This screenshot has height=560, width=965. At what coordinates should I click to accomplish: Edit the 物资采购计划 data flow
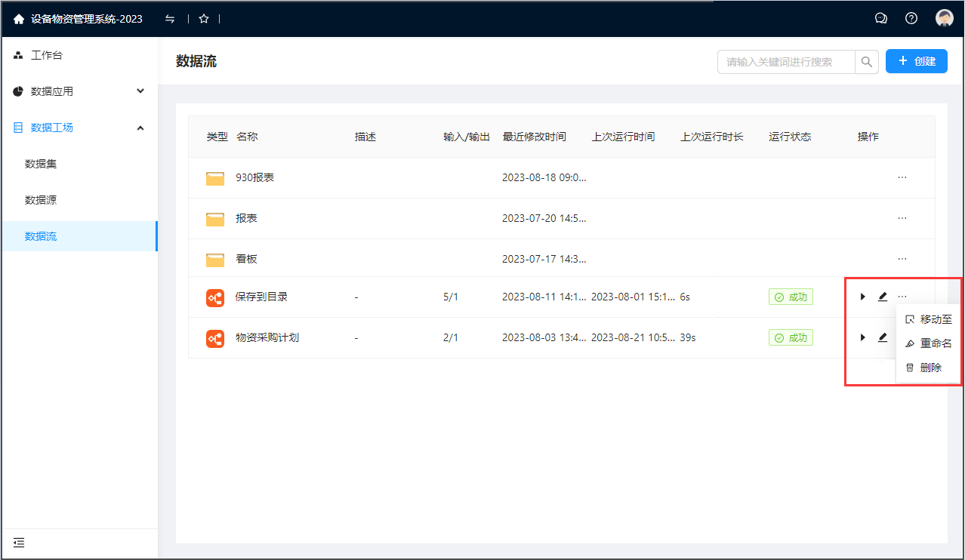click(x=882, y=338)
